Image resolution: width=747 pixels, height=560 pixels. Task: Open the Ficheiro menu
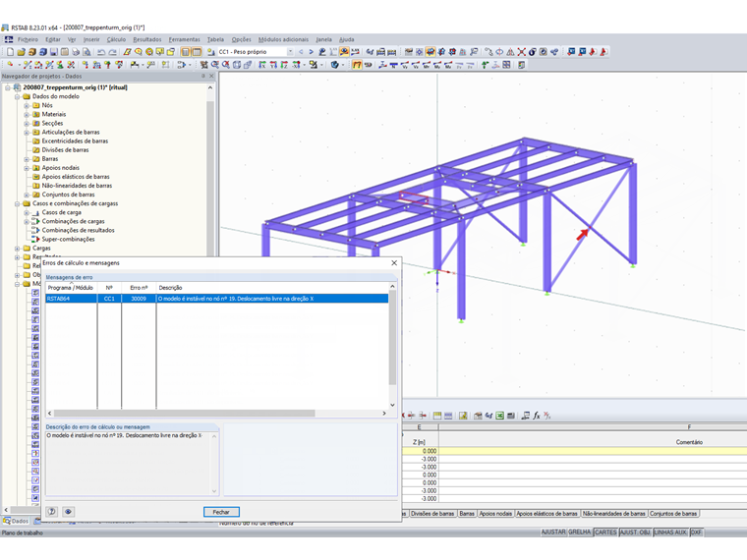[x=28, y=39]
